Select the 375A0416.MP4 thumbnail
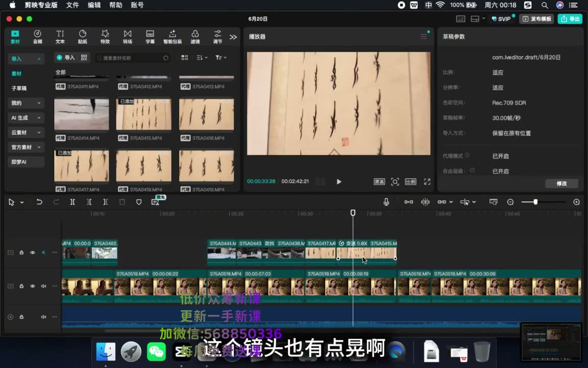588x368 pixels. pos(207,114)
